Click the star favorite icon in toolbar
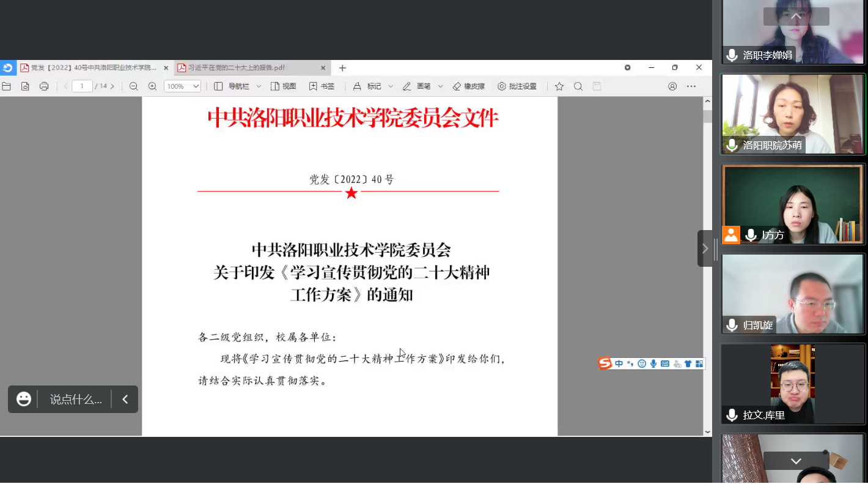The height and width of the screenshot is (484, 868). [559, 86]
